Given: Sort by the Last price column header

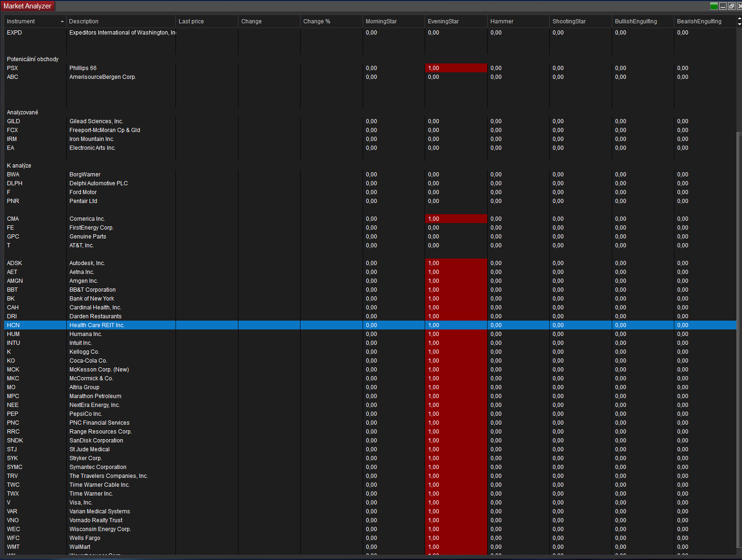Looking at the screenshot, I should tap(207, 21).
